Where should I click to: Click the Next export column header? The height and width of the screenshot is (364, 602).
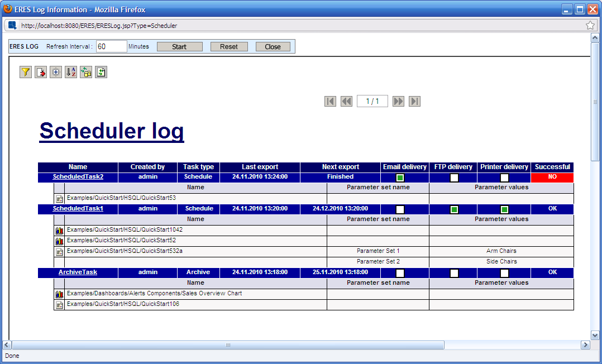[x=341, y=166]
